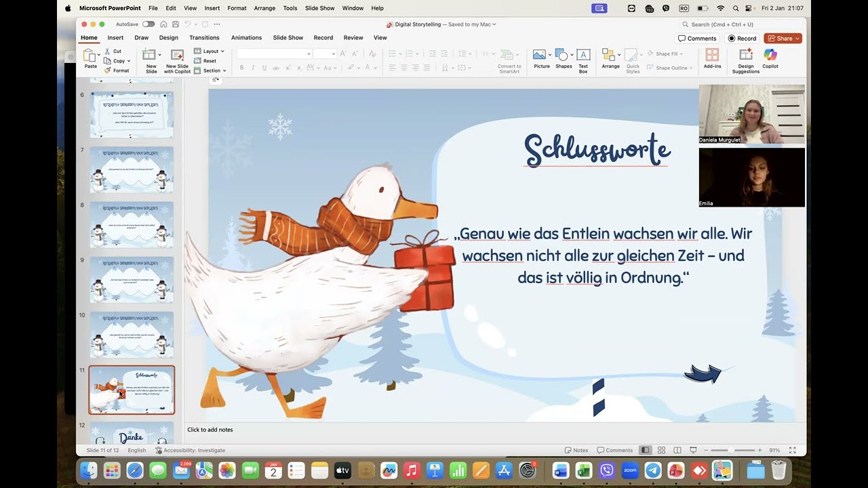Viewport: 868px width, 488px height.
Task: Expand the Shape Outline dropdown
Action: click(669, 68)
